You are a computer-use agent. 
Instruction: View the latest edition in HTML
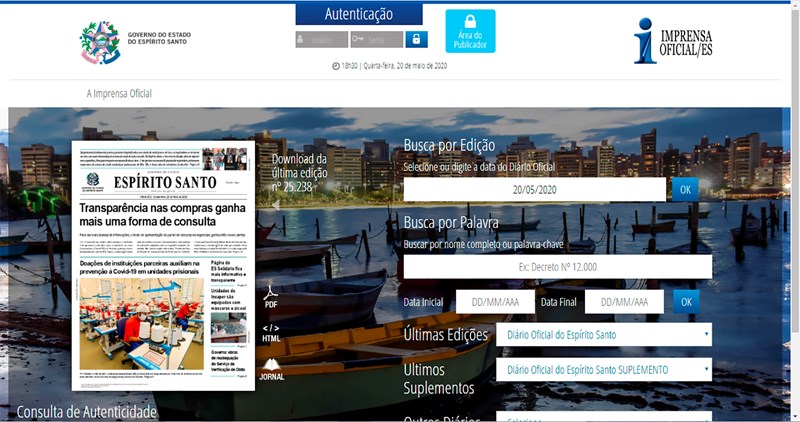[271, 333]
